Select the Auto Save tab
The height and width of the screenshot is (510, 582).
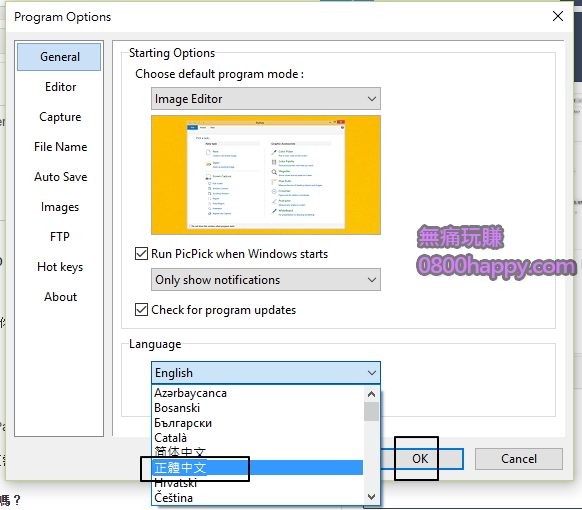pos(60,177)
